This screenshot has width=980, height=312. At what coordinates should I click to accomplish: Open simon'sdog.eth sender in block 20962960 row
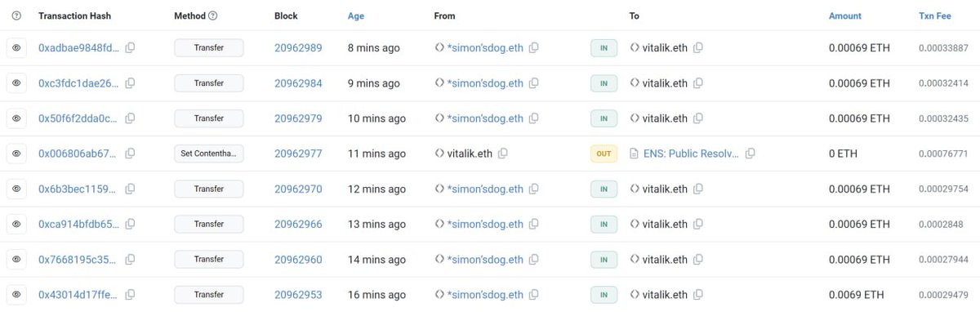tap(485, 260)
